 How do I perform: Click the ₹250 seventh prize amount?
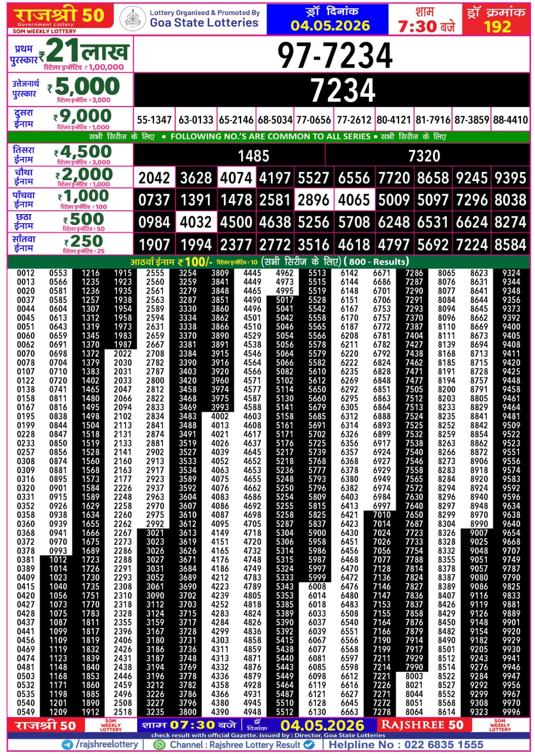click(x=84, y=242)
